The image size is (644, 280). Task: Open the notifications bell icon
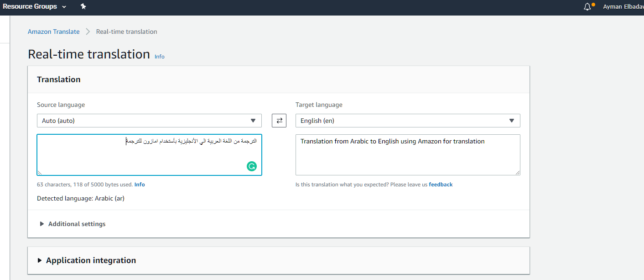click(587, 6)
